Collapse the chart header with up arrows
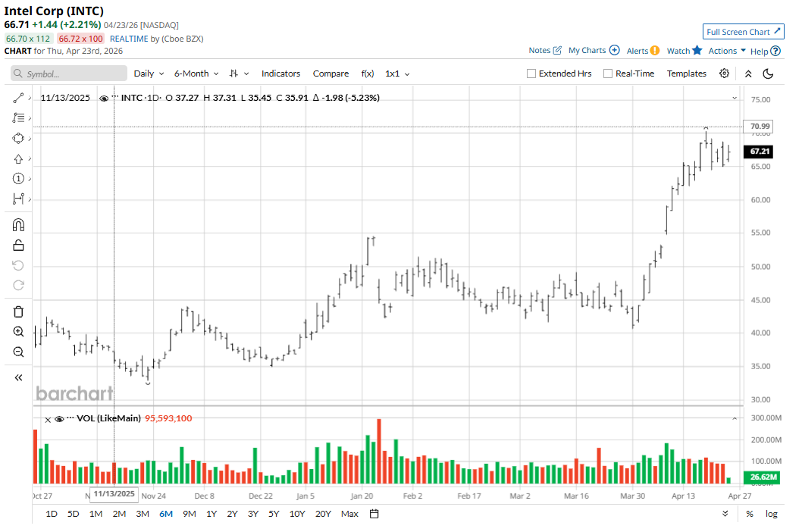802x532 pixels. [748, 74]
